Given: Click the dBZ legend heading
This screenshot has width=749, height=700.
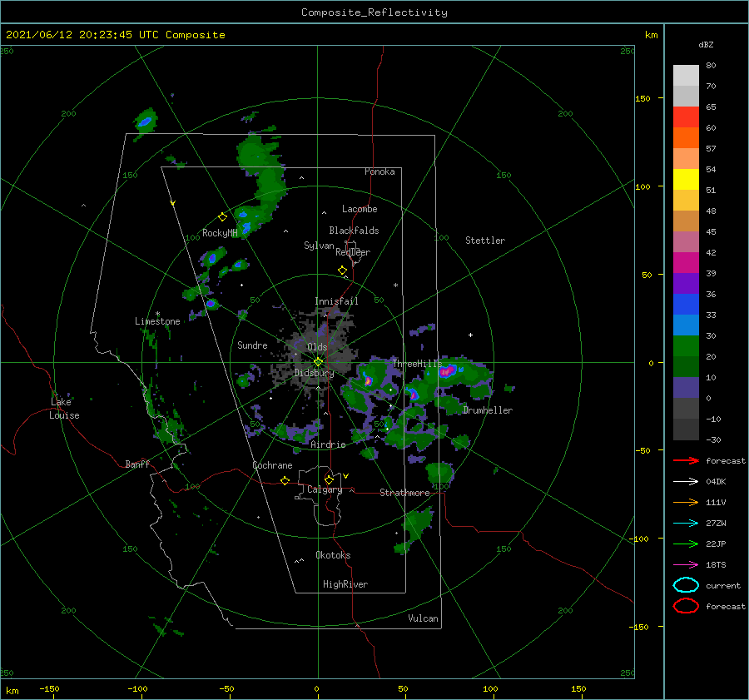Looking at the screenshot, I should pos(706,44).
